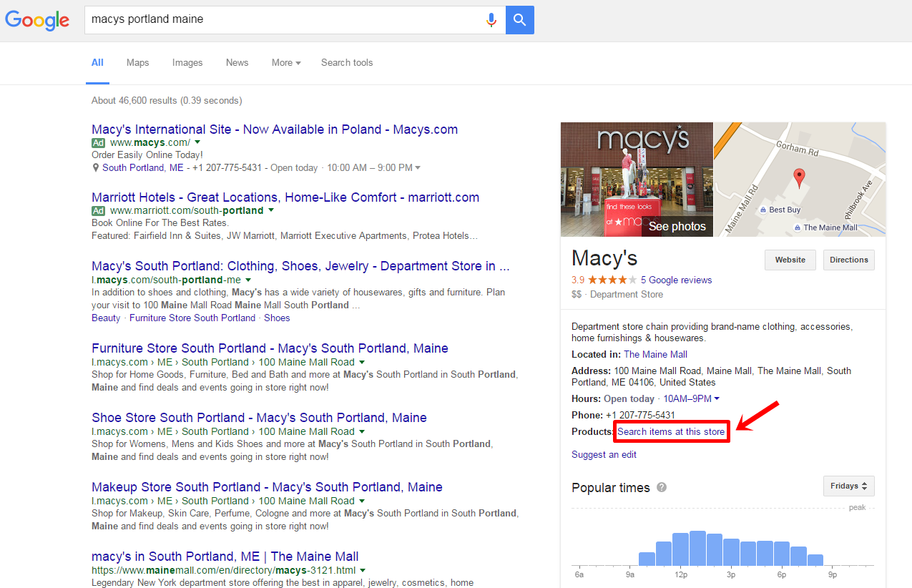
Task: Click the Ad badge beside www.marriott.com
Action: [x=99, y=211]
